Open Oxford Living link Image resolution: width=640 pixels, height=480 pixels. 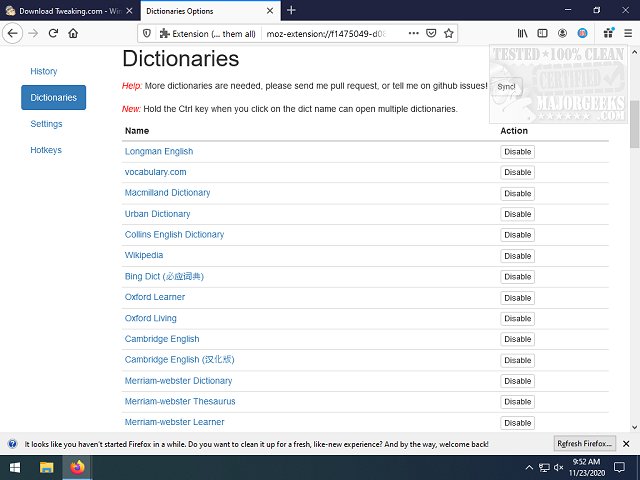click(x=151, y=318)
